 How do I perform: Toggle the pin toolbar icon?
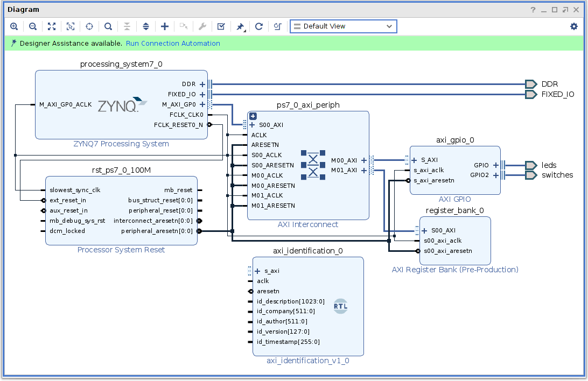coord(240,26)
